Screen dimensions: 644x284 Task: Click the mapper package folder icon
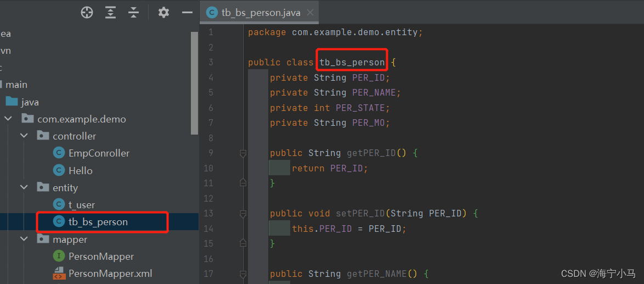tap(43, 239)
